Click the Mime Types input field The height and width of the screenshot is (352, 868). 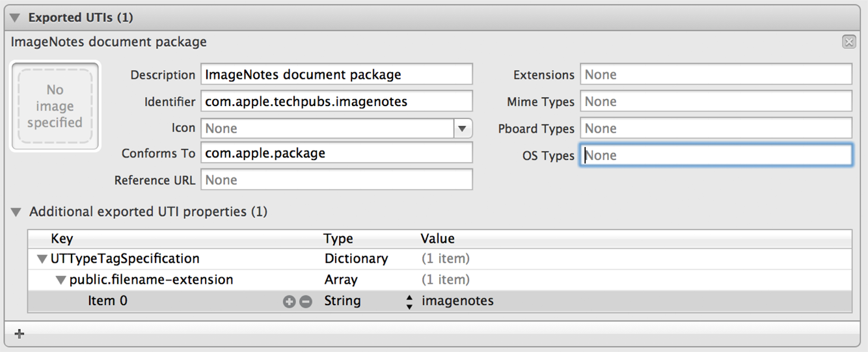pyautogui.click(x=716, y=102)
